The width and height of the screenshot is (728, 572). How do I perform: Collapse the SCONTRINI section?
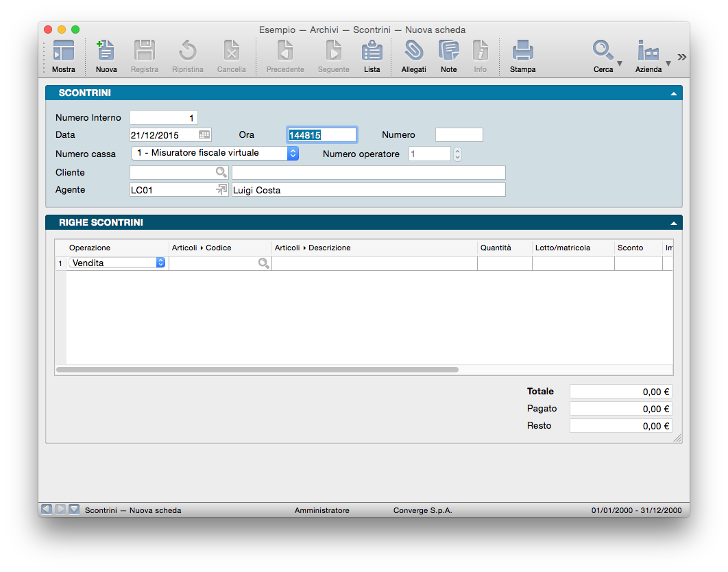[x=673, y=93]
